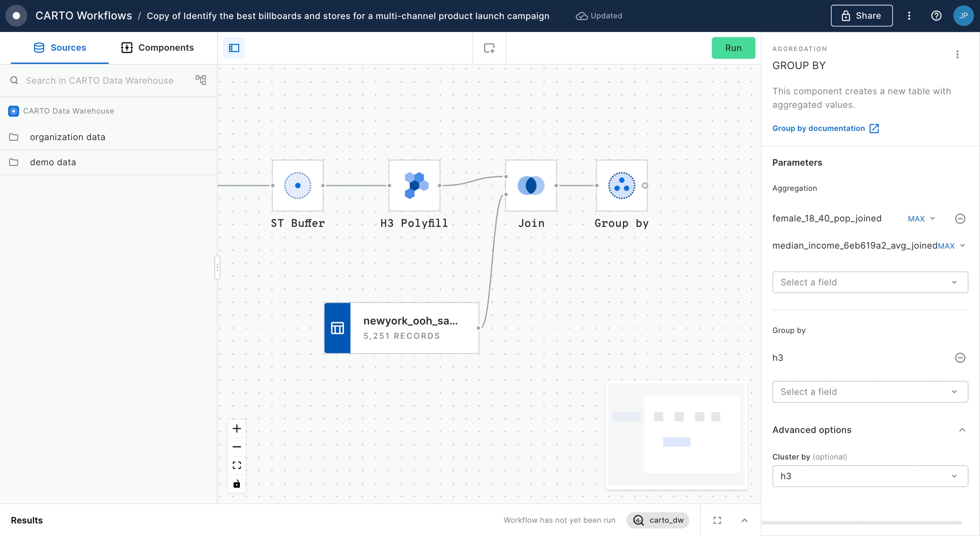Select the H3 Polyfill node

pos(414,185)
